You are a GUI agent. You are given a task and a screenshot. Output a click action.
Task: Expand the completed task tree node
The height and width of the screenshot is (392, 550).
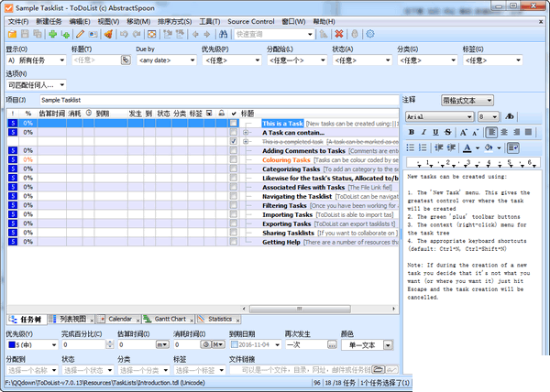tap(246, 142)
